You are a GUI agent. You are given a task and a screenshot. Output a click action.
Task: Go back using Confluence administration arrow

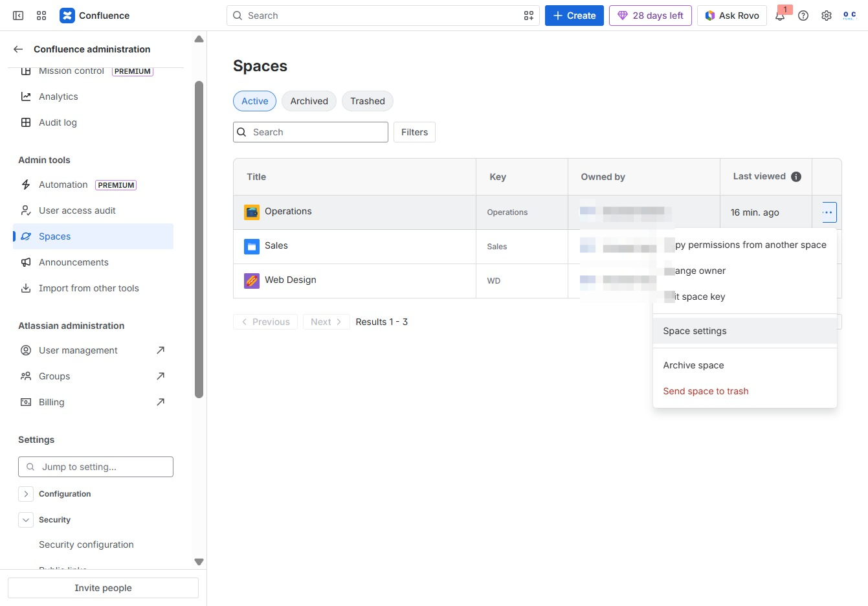pos(18,49)
